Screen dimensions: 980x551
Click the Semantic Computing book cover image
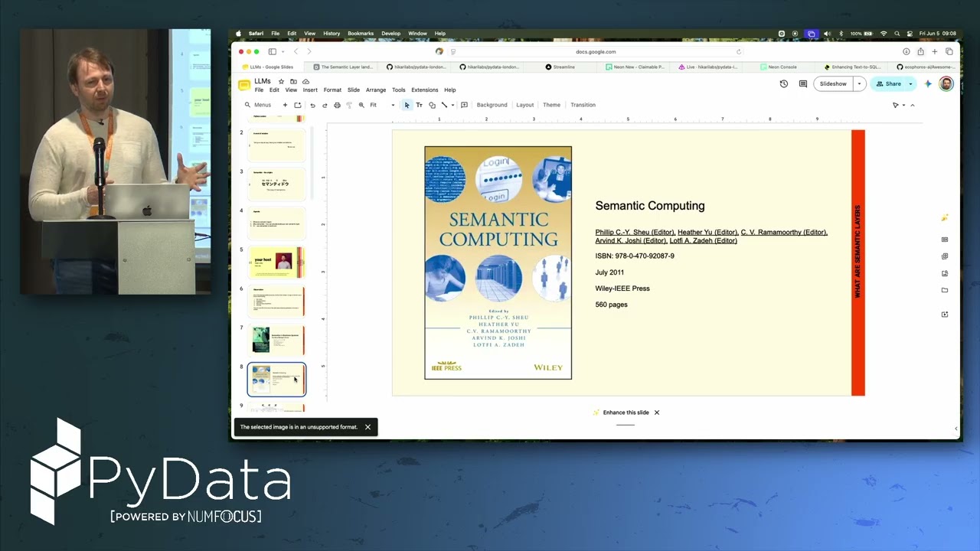498,263
